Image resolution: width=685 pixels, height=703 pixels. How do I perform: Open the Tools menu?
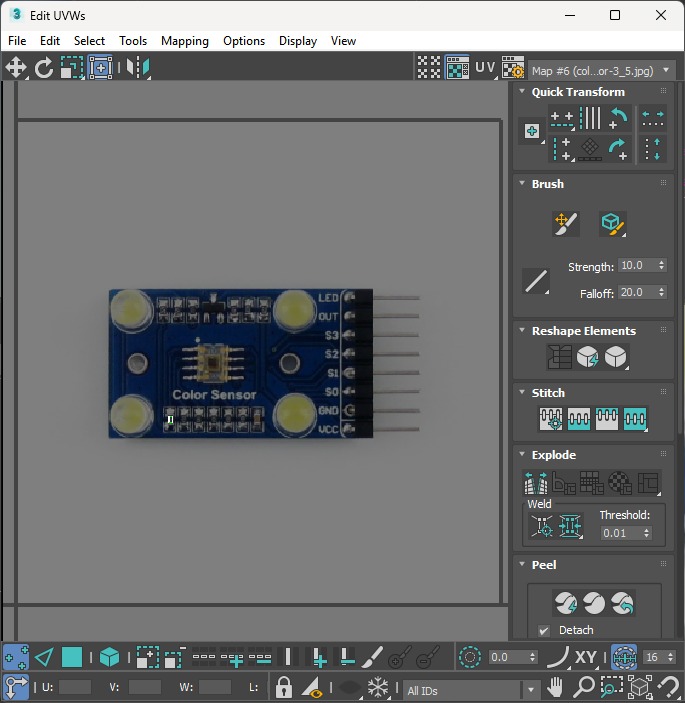coord(133,41)
